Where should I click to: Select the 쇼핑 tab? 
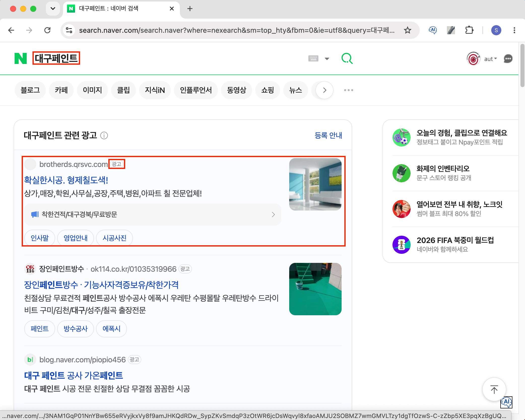click(x=267, y=90)
